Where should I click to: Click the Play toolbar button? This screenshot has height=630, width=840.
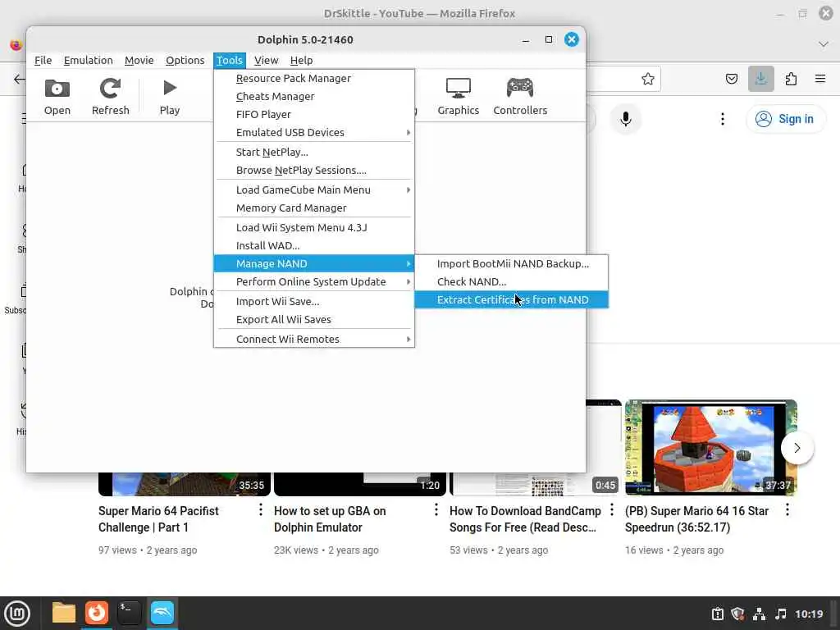(169, 97)
